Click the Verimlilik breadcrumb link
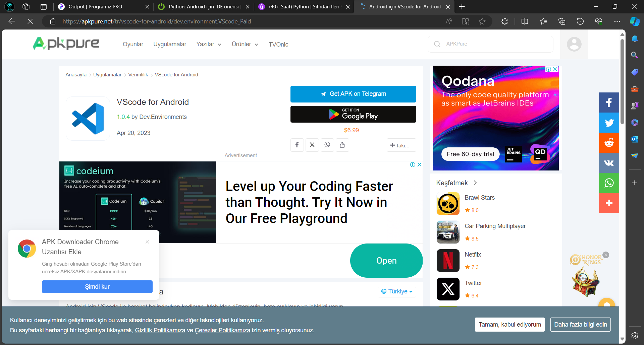Image resolution: width=644 pixels, height=345 pixels. point(138,75)
